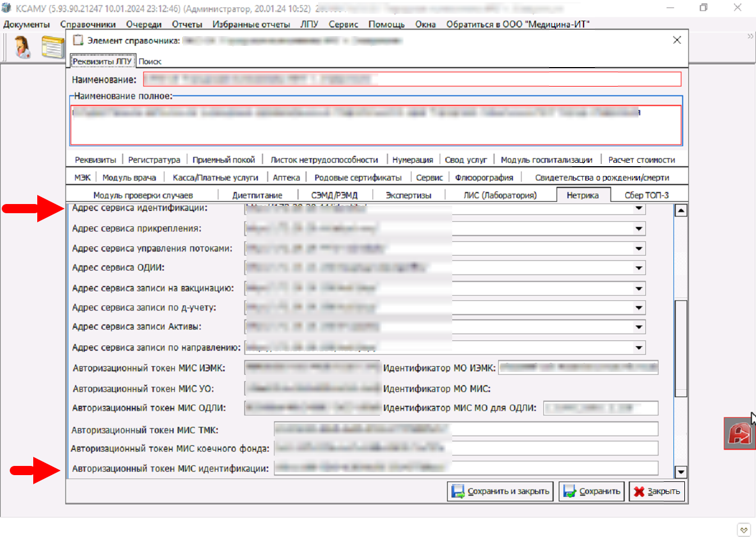
Task: Click the red application icon at right edge
Action: 739,434
